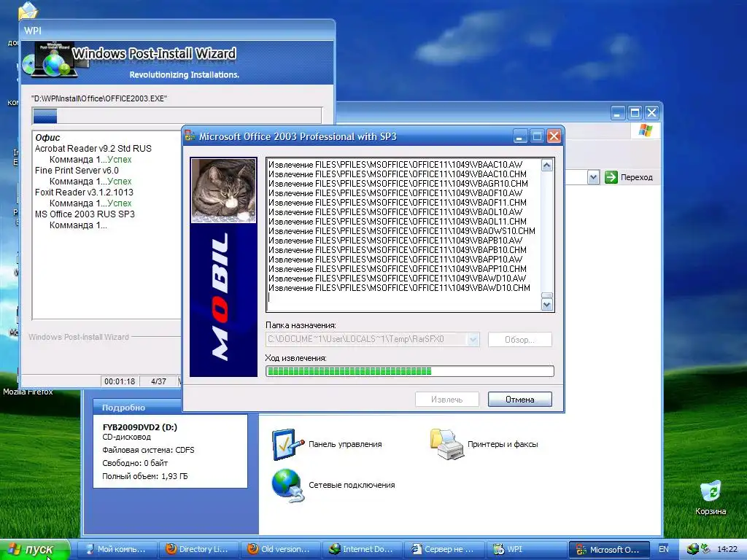The width and height of the screenshot is (747, 560).
Task: Switch to the WPI taskbar button
Action: tap(526, 549)
